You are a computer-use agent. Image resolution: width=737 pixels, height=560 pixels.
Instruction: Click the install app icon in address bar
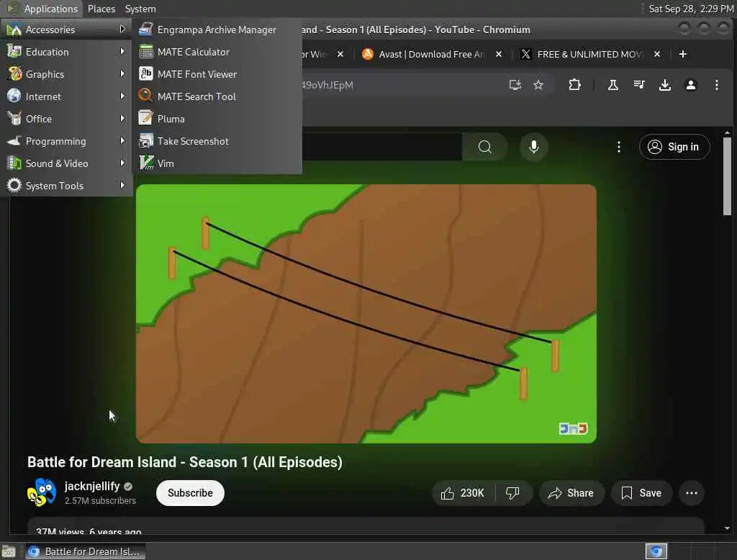click(x=515, y=85)
